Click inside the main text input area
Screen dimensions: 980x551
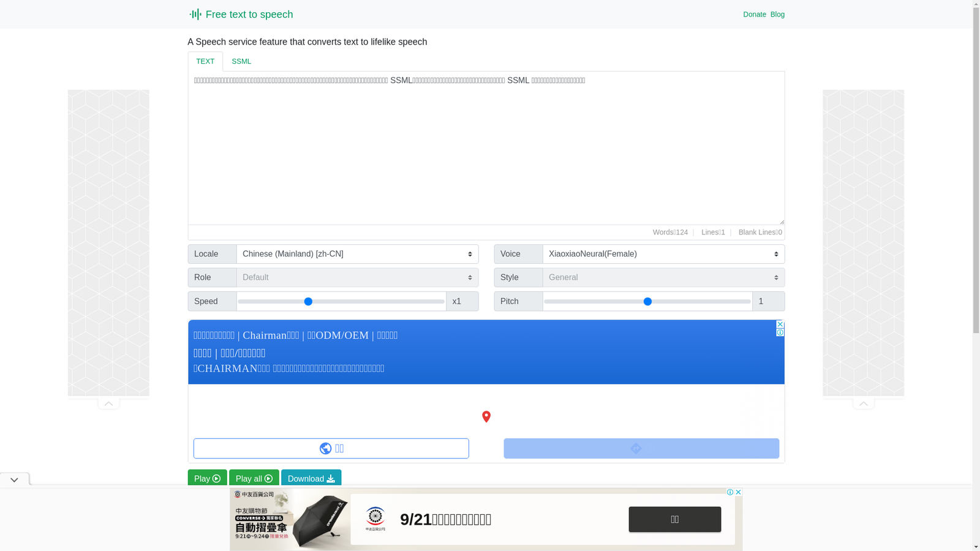pyautogui.click(x=486, y=148)
